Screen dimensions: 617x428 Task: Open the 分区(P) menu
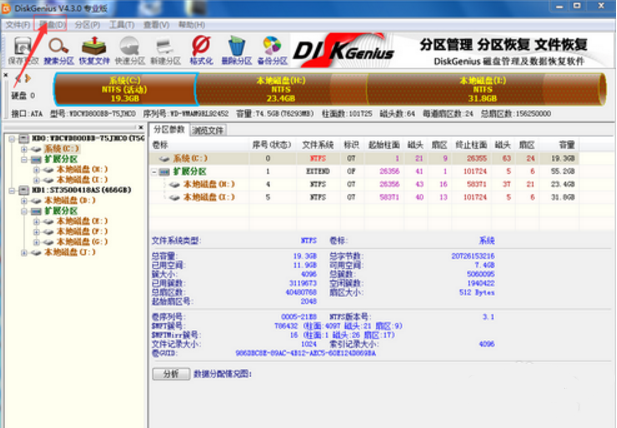click(x=87, y=25)
